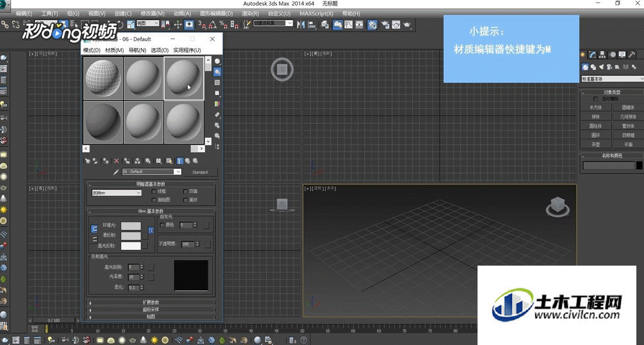Toggle the ambient-diffuse lock button
This screenshot has height=345, width=644.
click(x=94, y=229)
